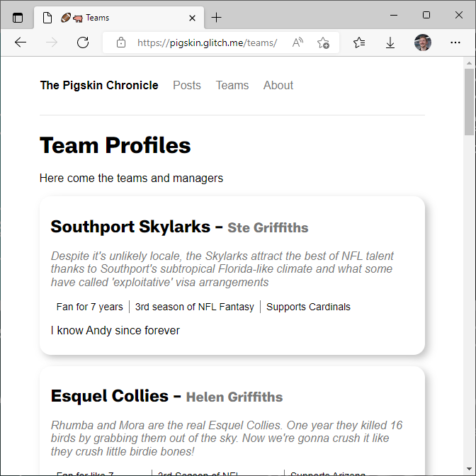
Task: Click '3rd season of NFL Fantasy' text
Action: [x=195, y=307]
